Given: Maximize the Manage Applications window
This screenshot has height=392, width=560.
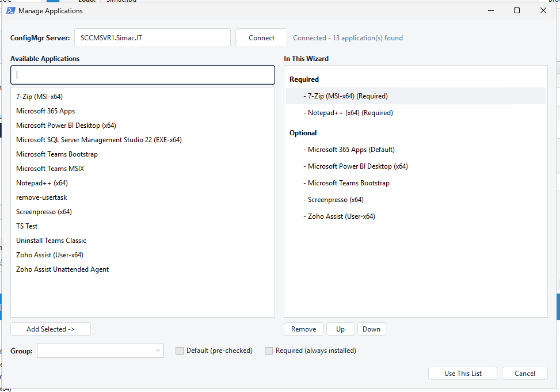Looking at the screenshot, I should [x=517, y=11].
